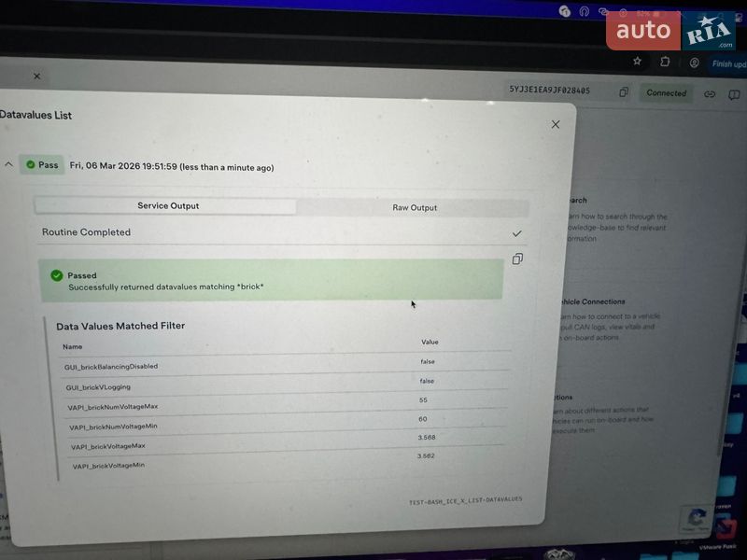Image resolution: width=747 pixels, height=560 pixels.
Task: Close the Datavalues List dialog
Action: pos(556,124)
